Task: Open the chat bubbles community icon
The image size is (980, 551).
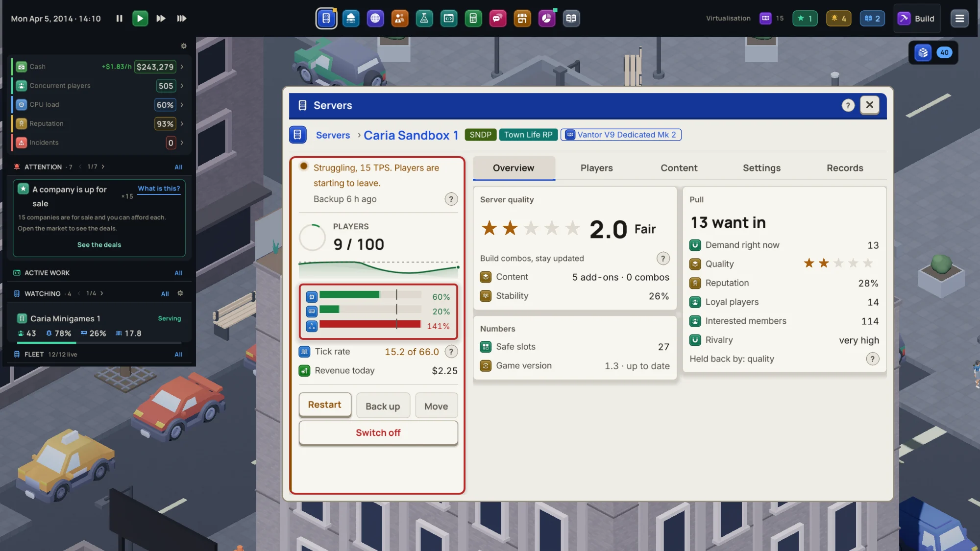Action: (498, 19)
